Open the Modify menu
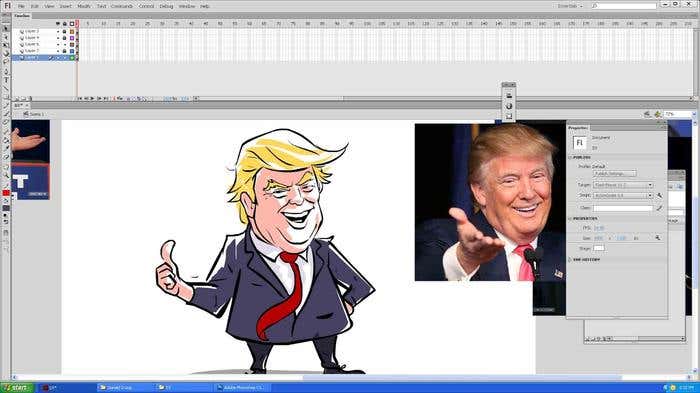700x393 pixels. click(x=83, y=6)
